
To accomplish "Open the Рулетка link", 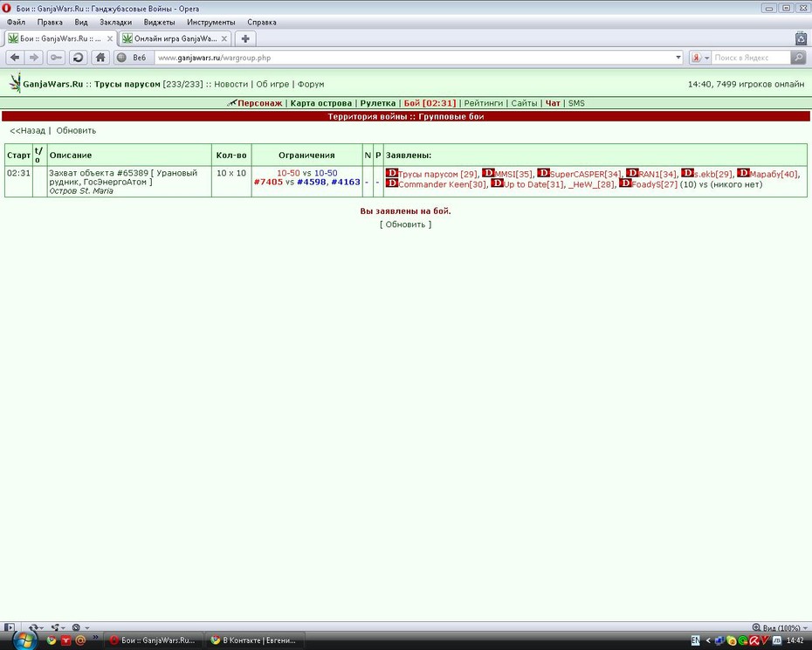I will tap(377, 103).
